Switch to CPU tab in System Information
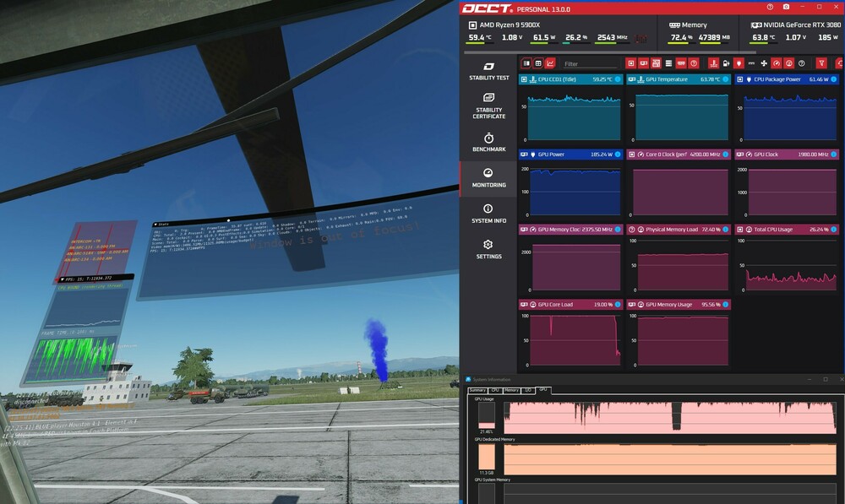This screenshot has width=845, height=504. 495,390
